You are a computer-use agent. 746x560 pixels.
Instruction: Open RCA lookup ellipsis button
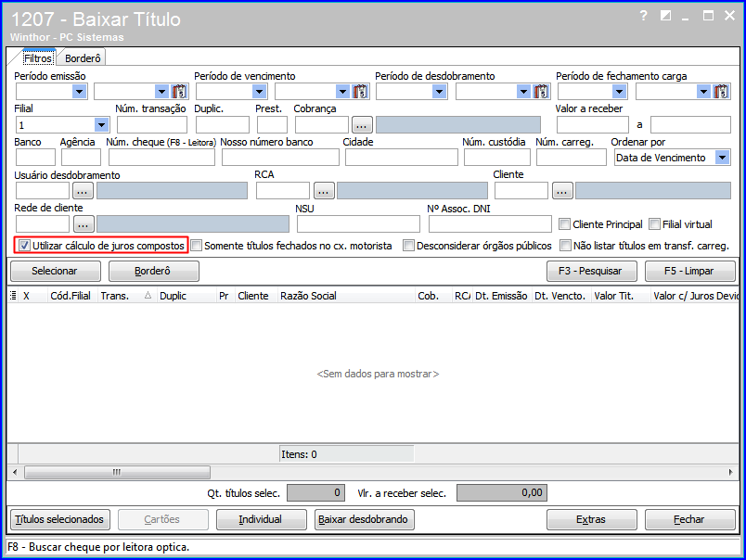coord(324,191)
